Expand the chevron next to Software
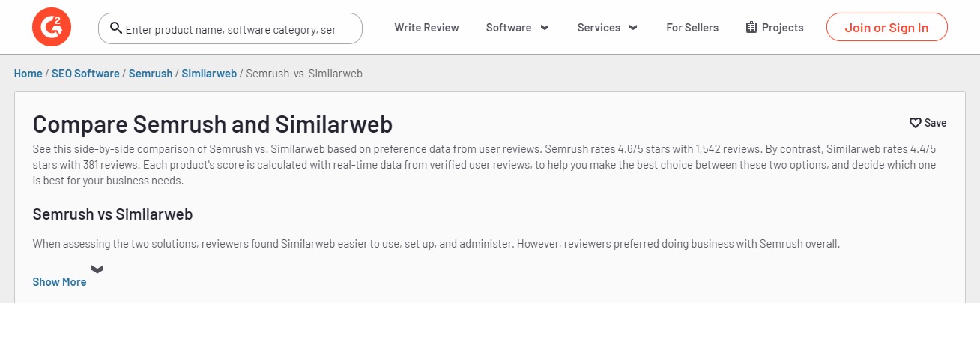 coord(545,28)
